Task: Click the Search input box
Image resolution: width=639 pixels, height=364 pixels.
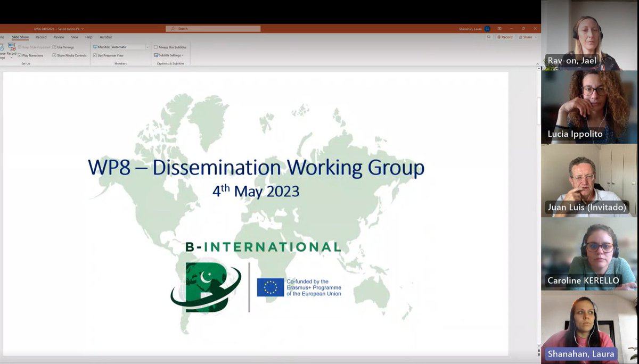Action: point(213,29)
